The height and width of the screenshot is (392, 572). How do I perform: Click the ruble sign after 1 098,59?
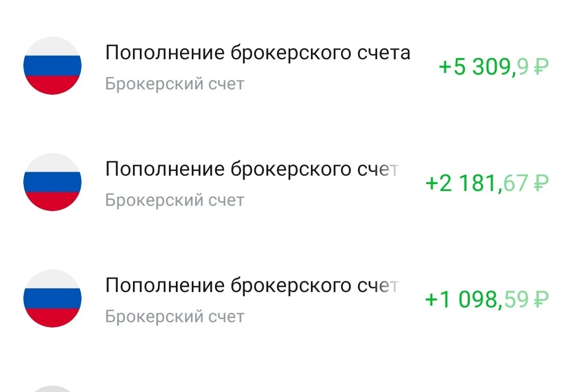point(541,300)
